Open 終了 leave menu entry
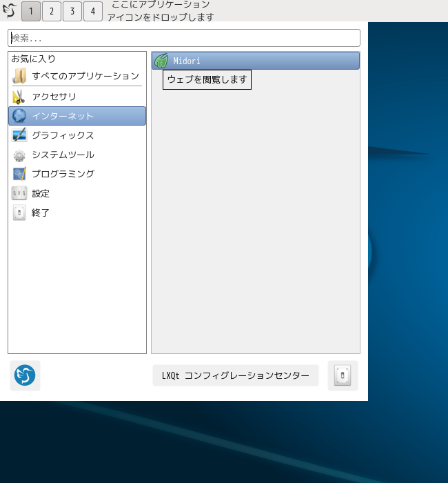Screen dimensions: 448x483 (77, 213)
